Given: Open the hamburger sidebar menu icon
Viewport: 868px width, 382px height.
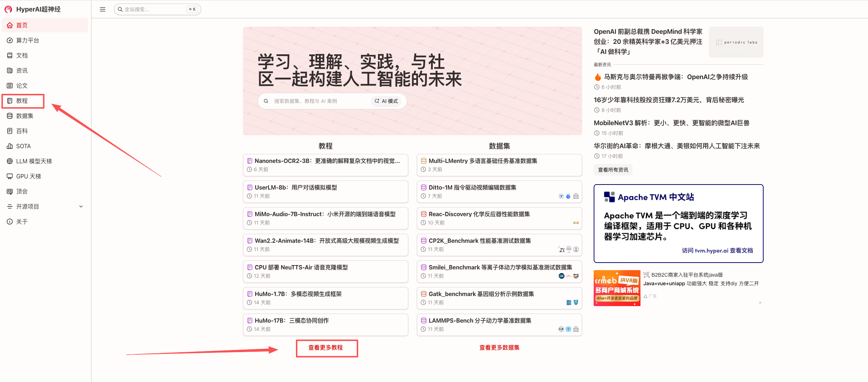Looking at the screenshot, I should pos(102,9).
